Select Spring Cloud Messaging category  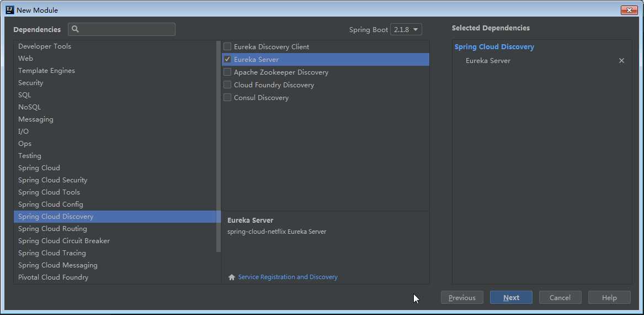pyautogui.click(x=115, y=265)
